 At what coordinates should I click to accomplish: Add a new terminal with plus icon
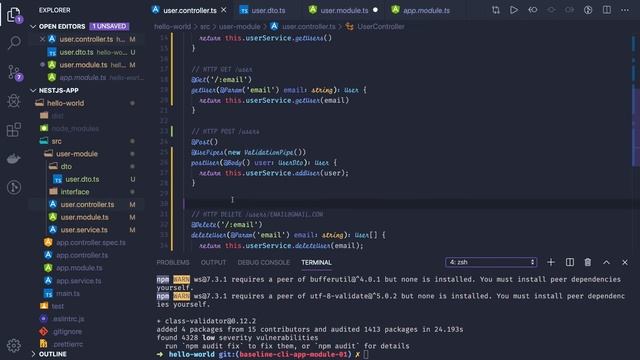tap(551, 262)
